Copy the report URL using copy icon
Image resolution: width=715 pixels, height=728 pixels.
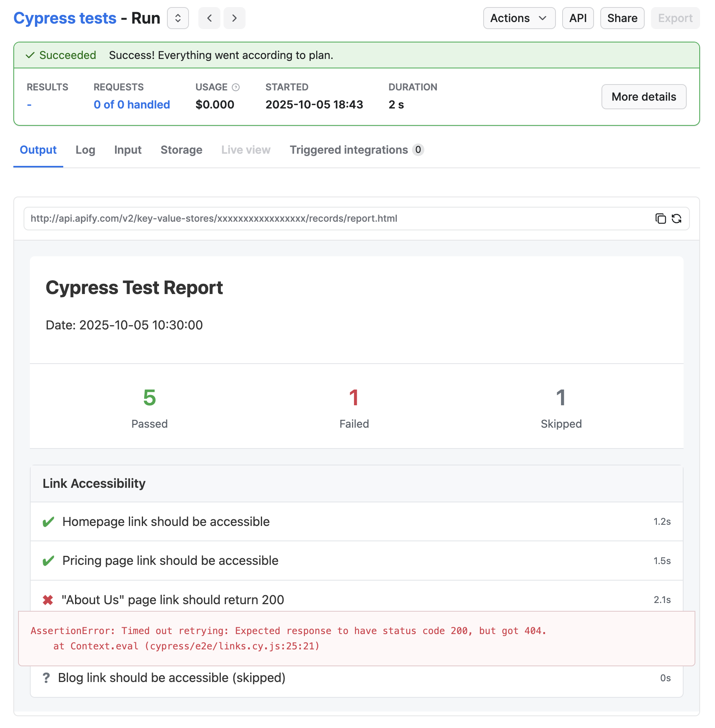coord(660,219)
